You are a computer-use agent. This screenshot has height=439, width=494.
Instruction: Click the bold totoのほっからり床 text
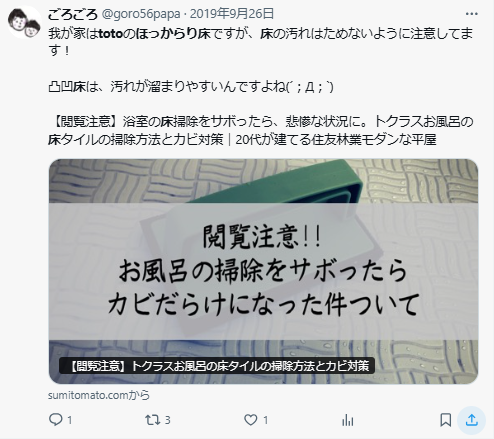click(x=154, y=34)
